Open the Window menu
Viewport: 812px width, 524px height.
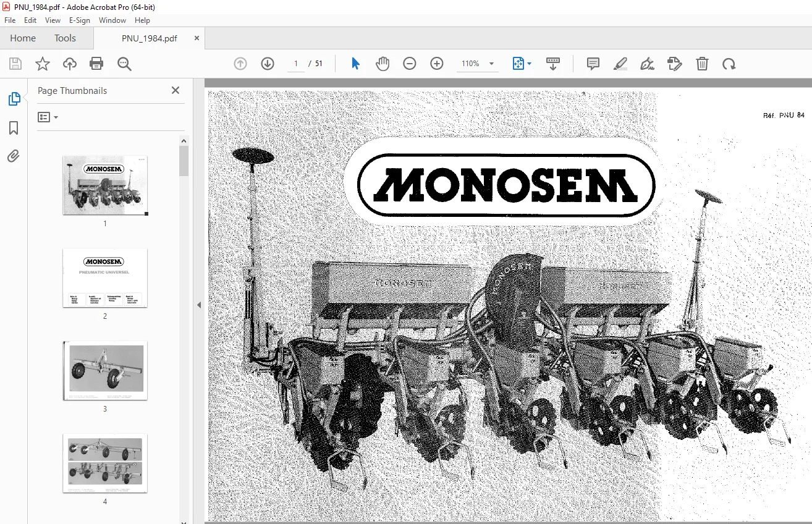[x=112, y=20]
